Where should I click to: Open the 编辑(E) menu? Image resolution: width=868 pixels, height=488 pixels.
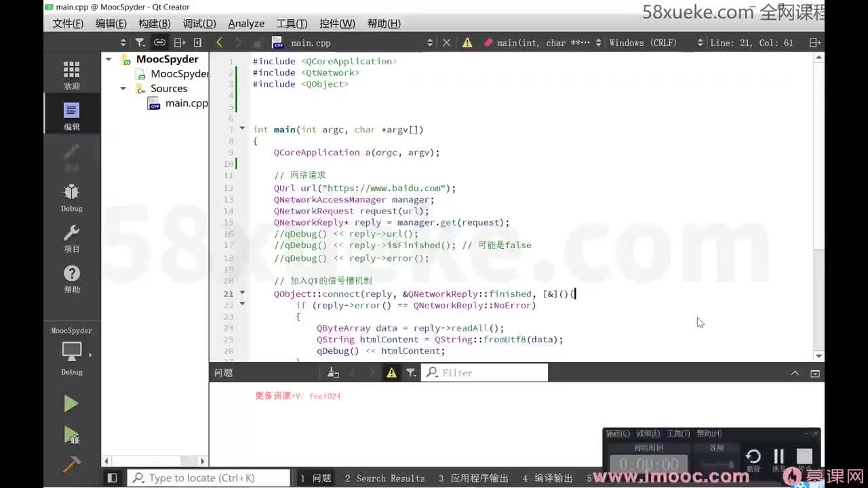(x=111, y=23)
